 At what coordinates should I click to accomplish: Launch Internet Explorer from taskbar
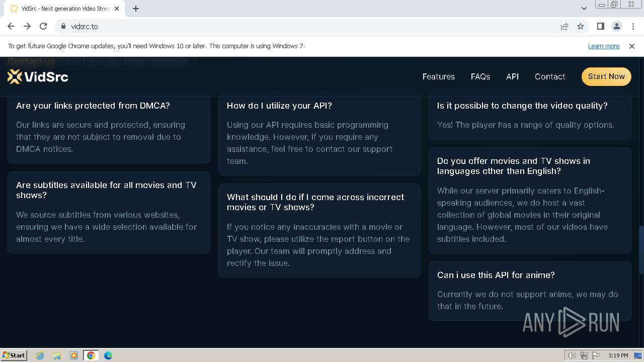40,355
